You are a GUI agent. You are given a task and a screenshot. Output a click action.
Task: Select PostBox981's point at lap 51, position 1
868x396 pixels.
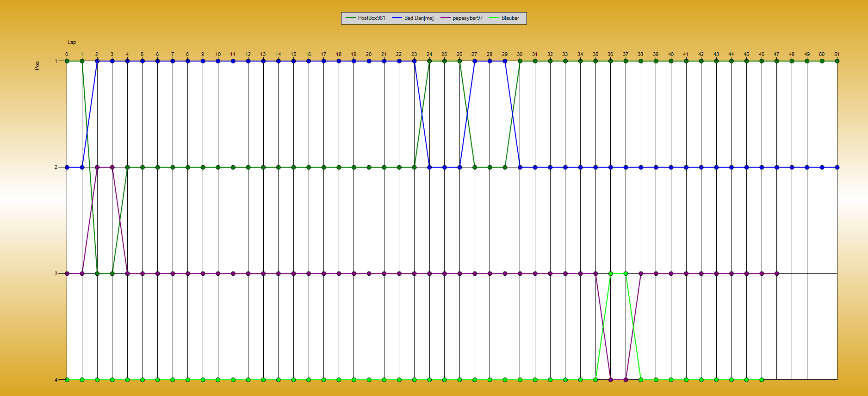[837, 61]
